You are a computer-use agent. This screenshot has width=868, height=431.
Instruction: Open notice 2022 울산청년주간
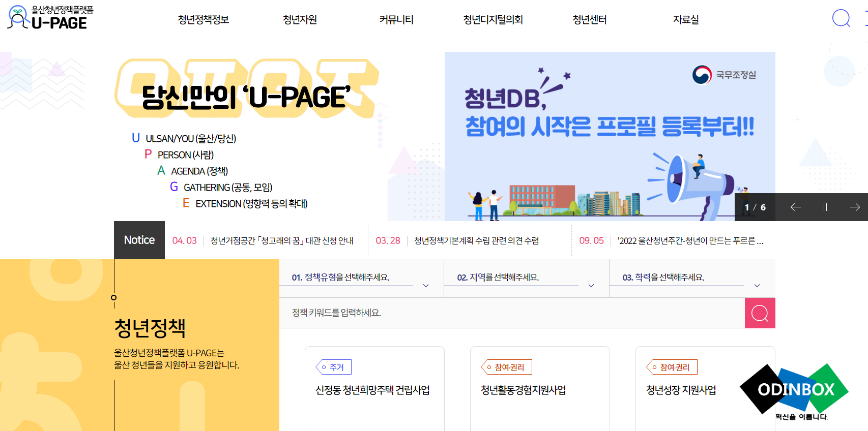click(690, 240)
